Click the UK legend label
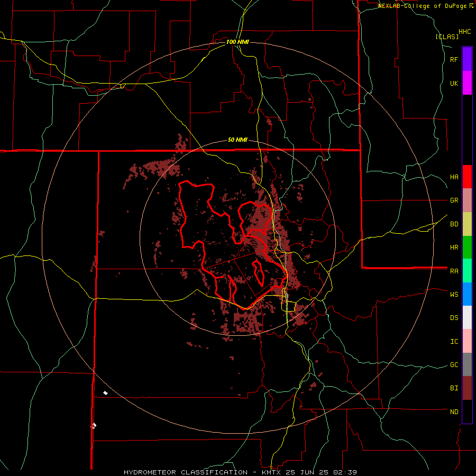The height and width of the screenshot is (476, 476). 454,83
